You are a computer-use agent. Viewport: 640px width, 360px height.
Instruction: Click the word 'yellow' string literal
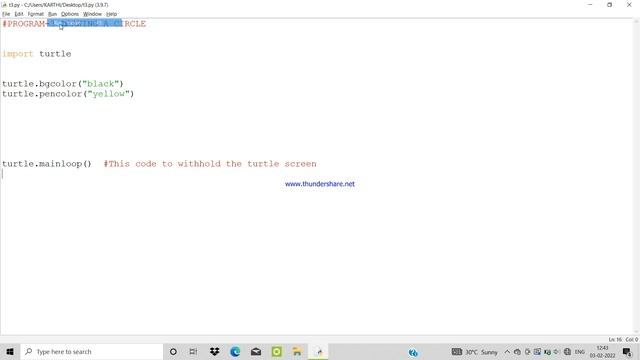coord(109,94)
